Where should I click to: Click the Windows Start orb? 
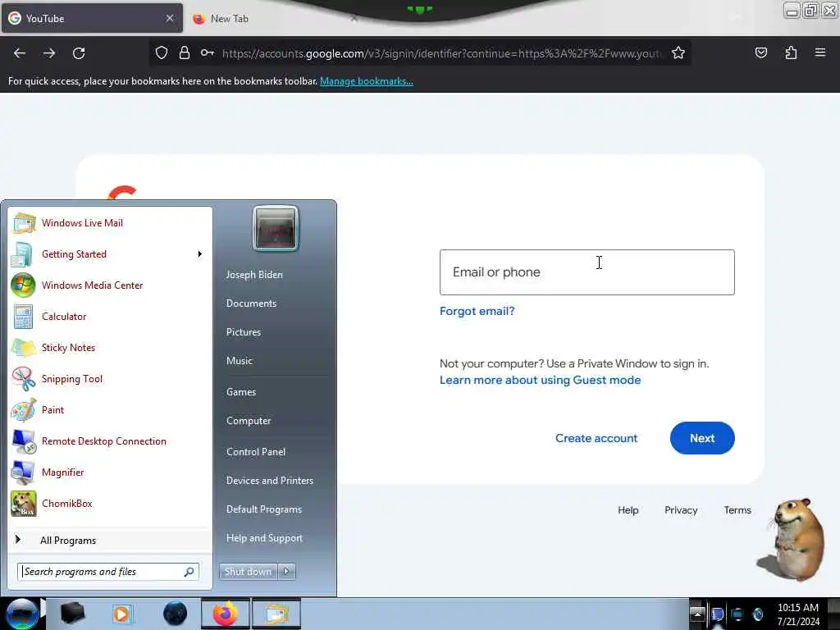pos(22,614)
